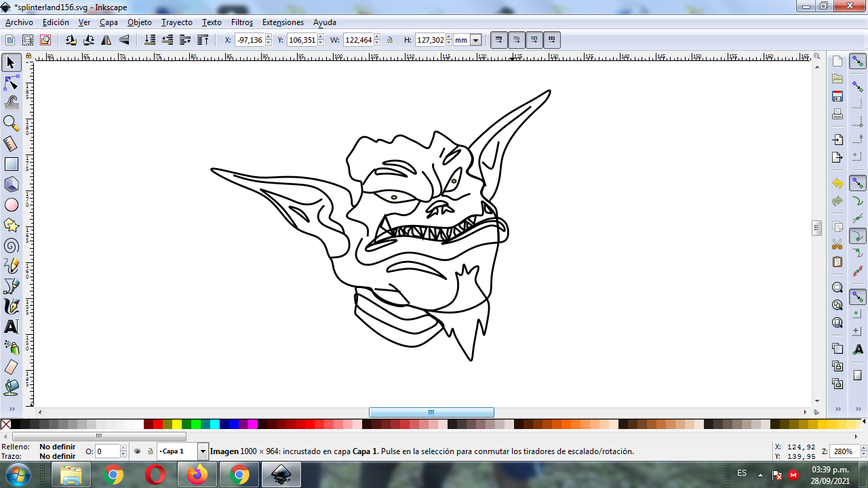Screen dimensions: 868x488
Task: Select the Bezier pen tool
Action: tap(11, 286)
